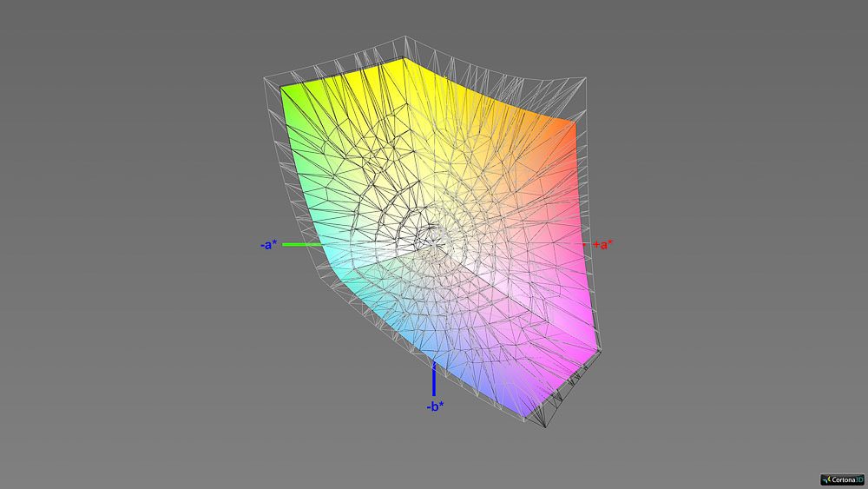Click the +a* axis label
This screenshot has height=489, width=868.
(603, 244)
